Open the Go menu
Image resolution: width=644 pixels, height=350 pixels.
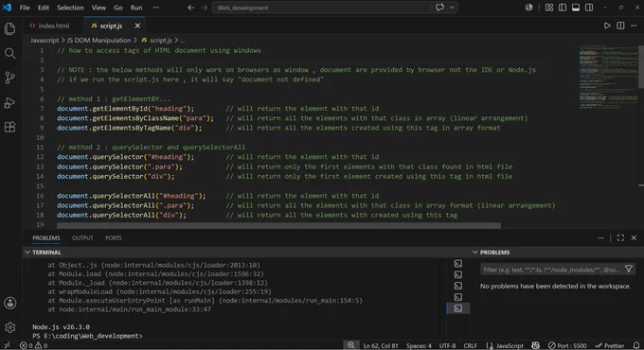pos(118,8)
